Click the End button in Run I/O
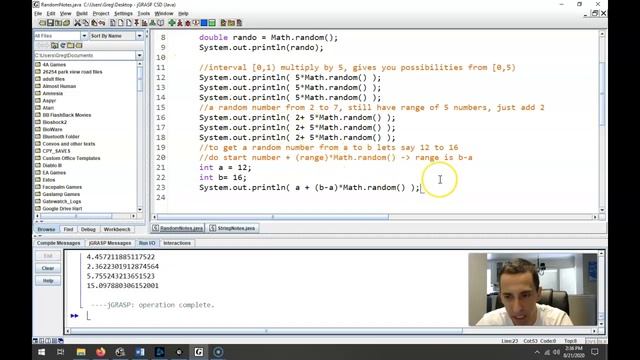 tap(48, 256)
